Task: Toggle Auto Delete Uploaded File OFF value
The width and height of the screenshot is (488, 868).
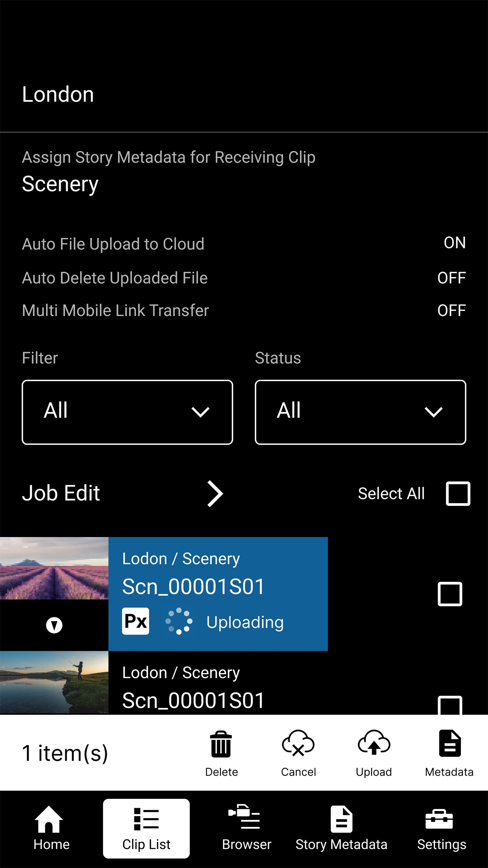Action: [451, 278]
